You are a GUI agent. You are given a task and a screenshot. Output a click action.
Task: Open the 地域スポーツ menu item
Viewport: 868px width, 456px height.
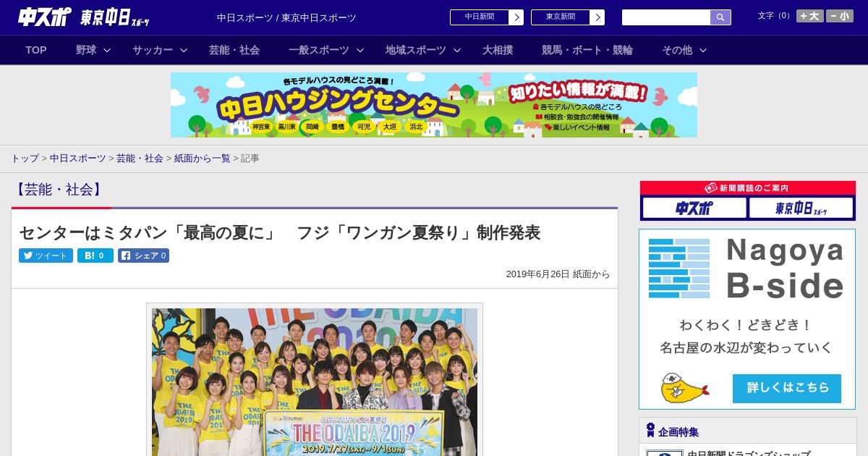(416, 50)
